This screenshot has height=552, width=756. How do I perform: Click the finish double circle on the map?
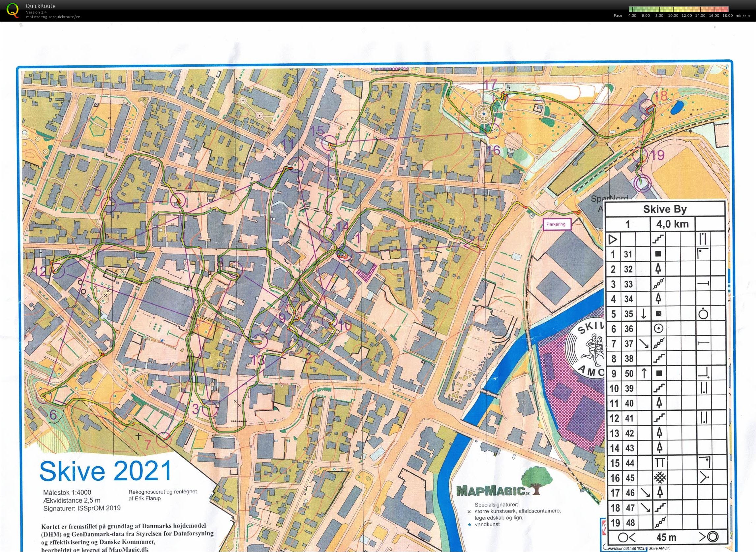point(643,184)
